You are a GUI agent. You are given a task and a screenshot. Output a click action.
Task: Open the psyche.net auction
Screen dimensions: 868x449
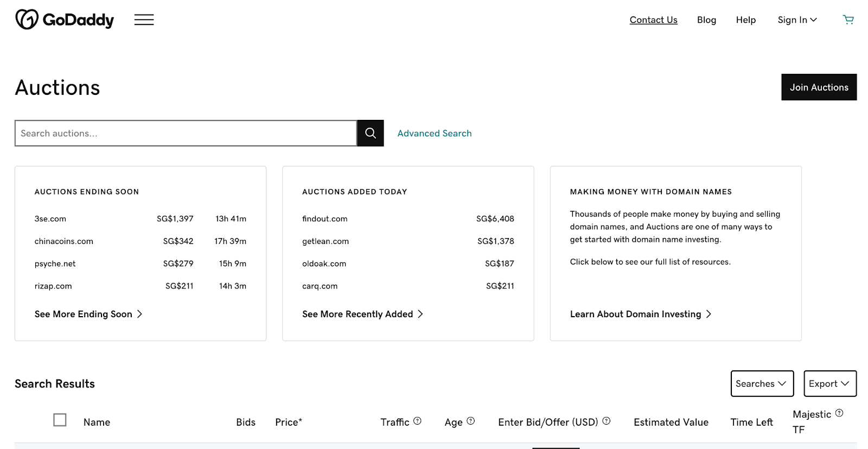[x=55, y=264]
